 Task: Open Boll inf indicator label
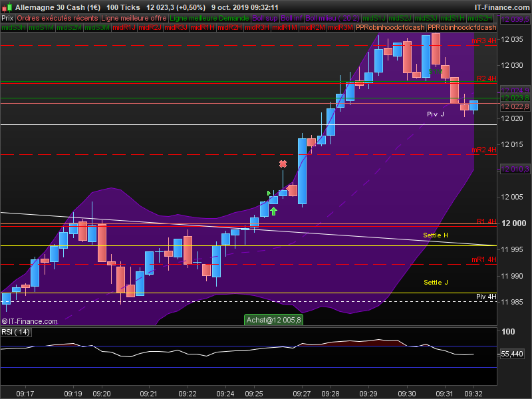coord(291,19)
